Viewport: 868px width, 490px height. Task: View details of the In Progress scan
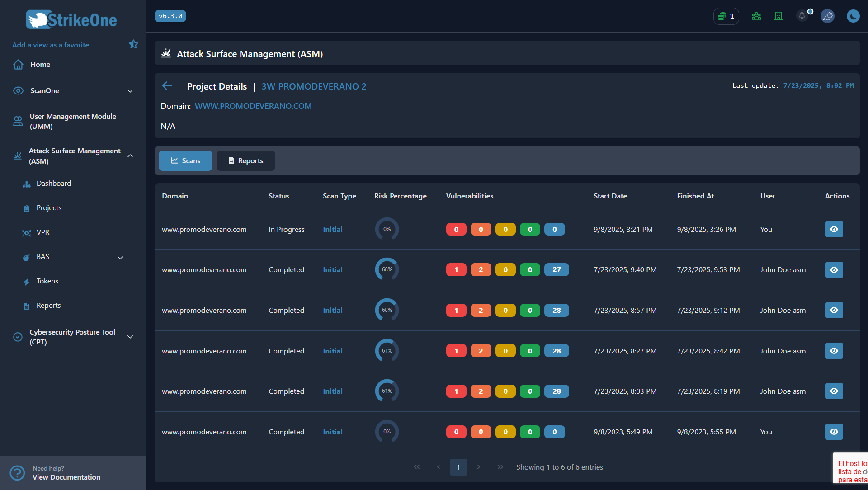tap(834, 229)
